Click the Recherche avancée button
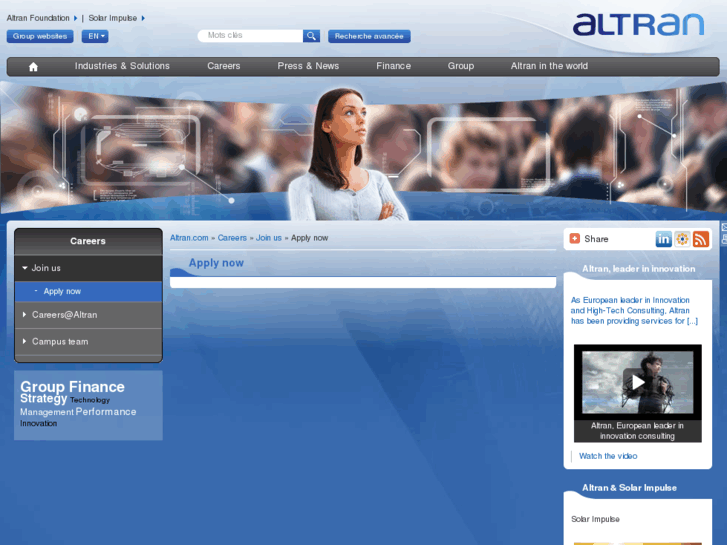This screenshot has width=727, height=545. point(369,36)
